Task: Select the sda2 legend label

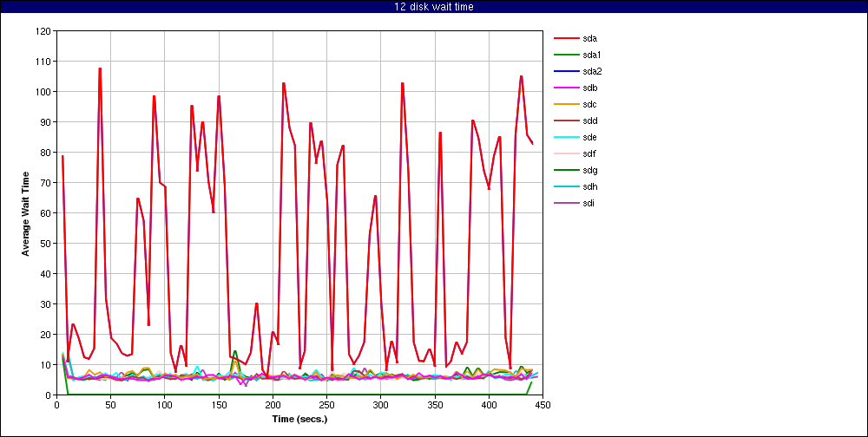Action: click(x=592, y=71)
